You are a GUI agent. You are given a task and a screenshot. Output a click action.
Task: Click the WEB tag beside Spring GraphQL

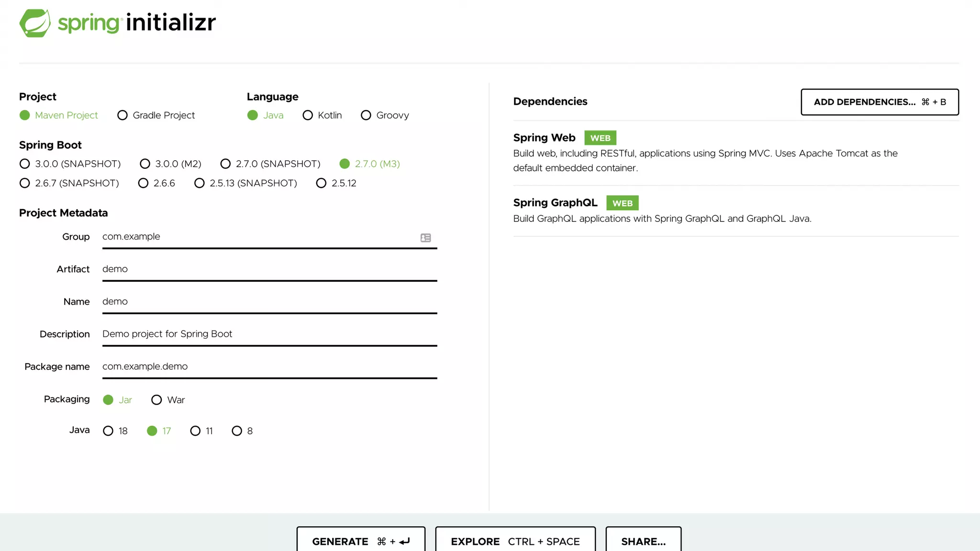click(x=622, y=203)
